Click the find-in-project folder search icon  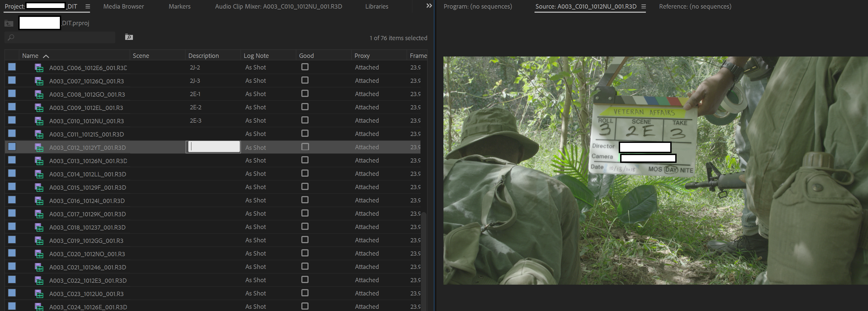(129, 37)
